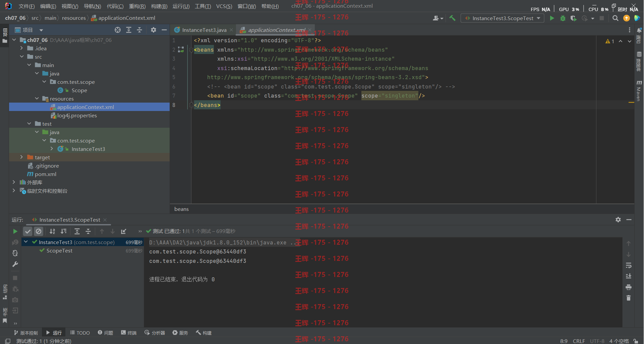Go to next highlighted problem arrow
This screenshot has height=344, width=644.
coord(630,41)
